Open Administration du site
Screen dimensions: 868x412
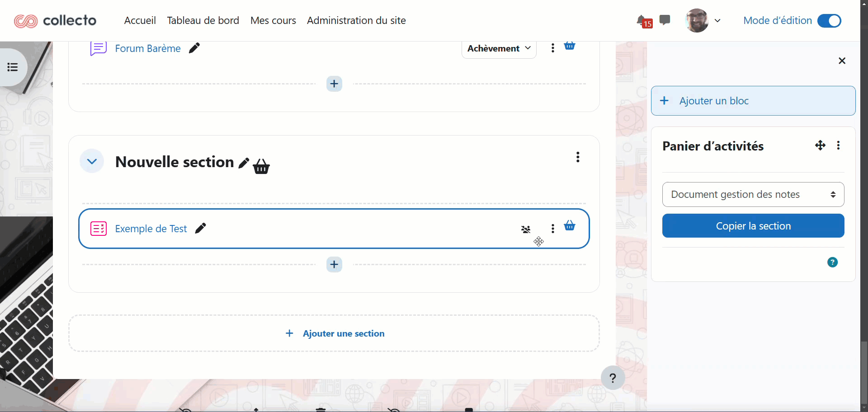pos(356,20)
